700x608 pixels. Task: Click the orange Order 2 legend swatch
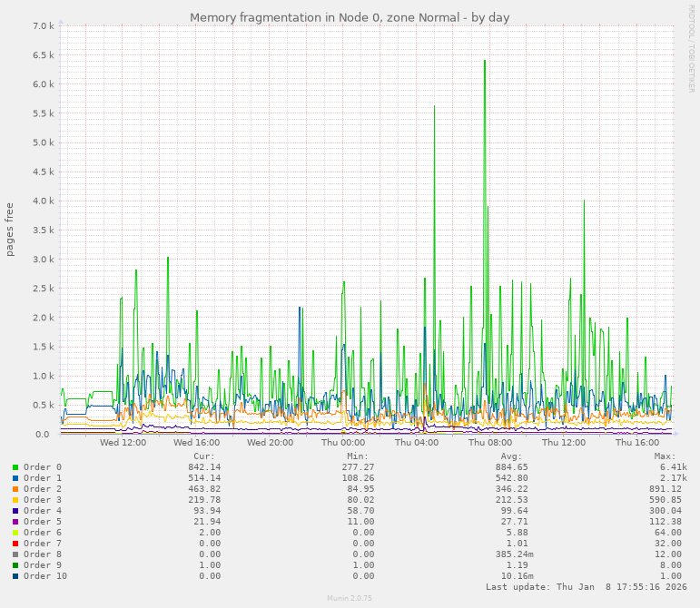[x=15, y=489]
